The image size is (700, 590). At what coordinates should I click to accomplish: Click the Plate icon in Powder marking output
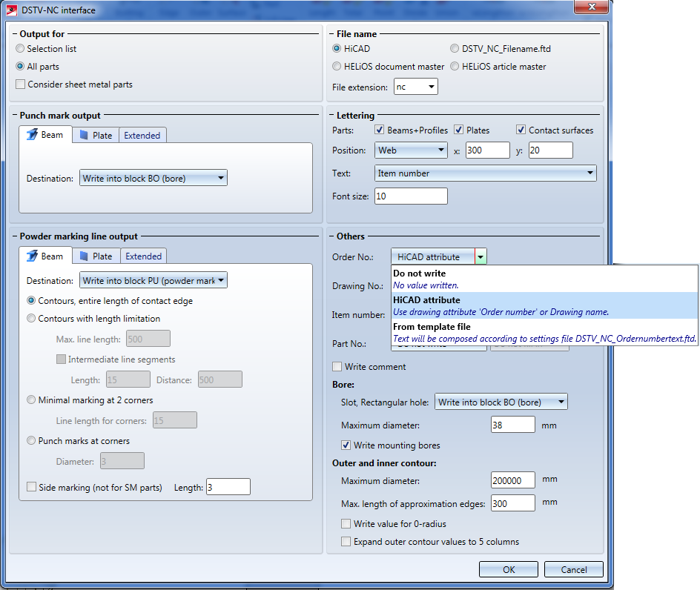[84, 256]
